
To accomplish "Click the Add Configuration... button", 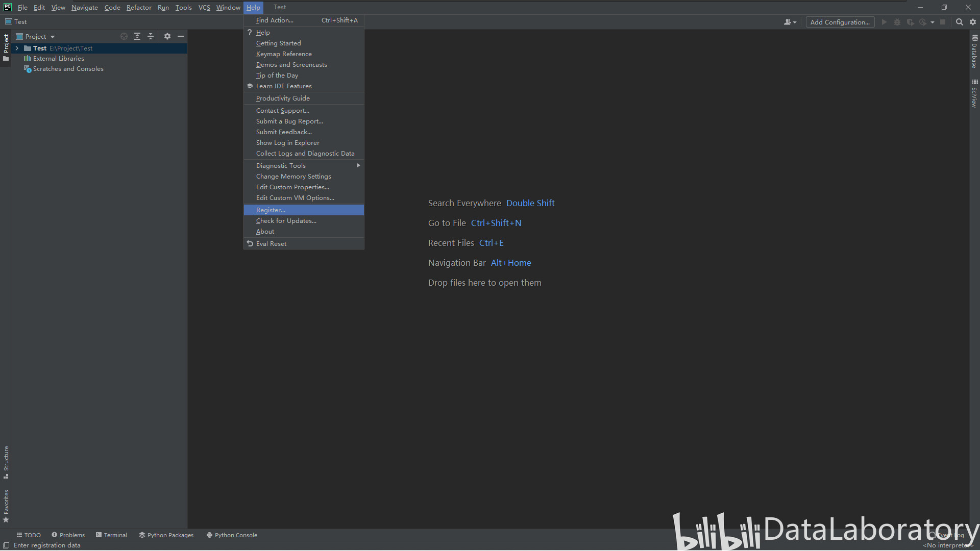I will click(840, 22).
